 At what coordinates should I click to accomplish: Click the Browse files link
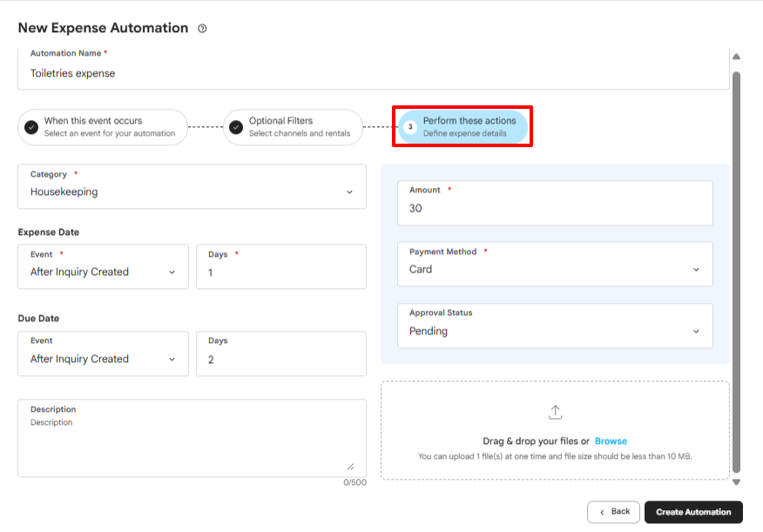[611, 441]
